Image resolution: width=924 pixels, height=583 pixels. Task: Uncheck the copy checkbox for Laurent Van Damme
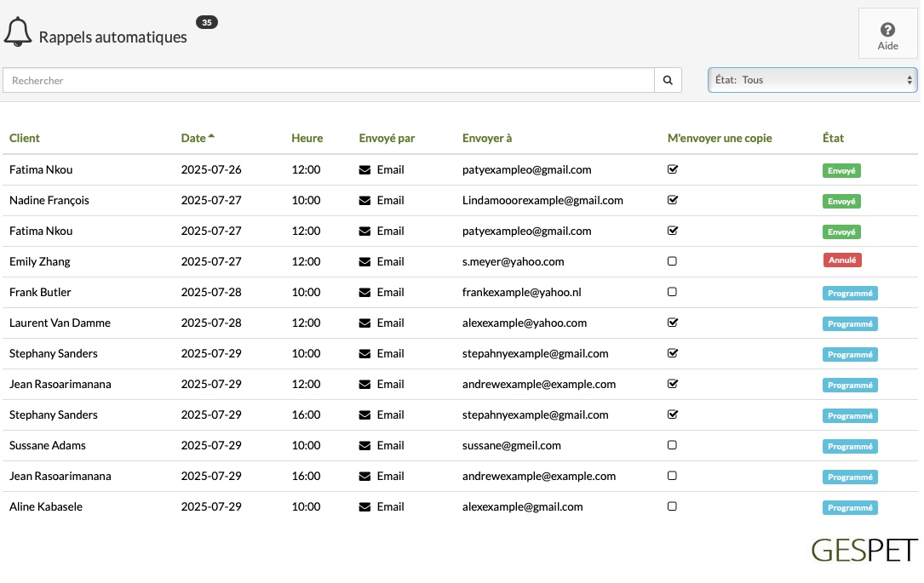673,323
